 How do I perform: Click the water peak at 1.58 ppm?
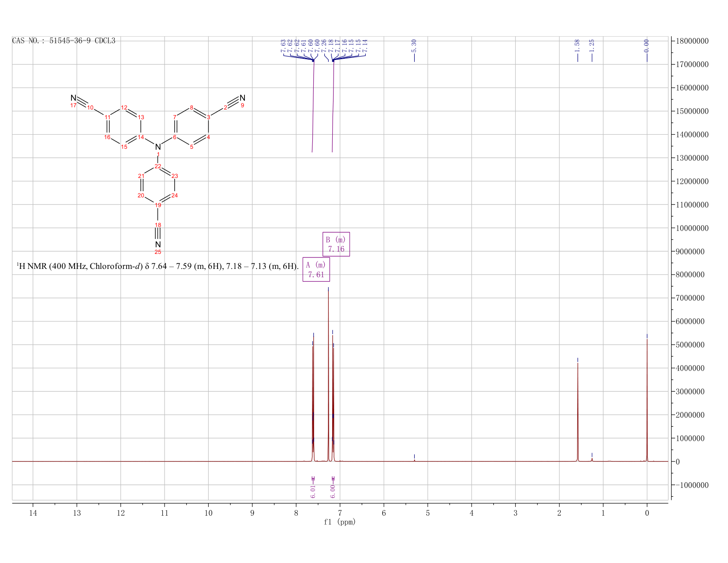[x=578, y=411]
